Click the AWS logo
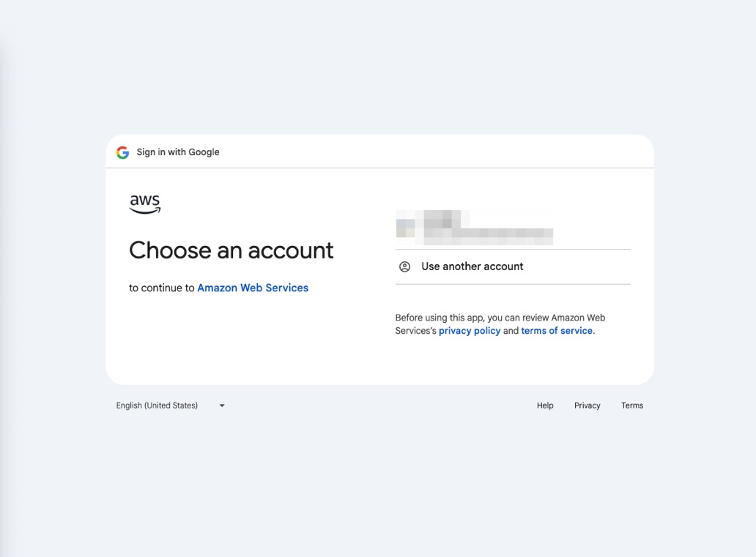This screenshot has width=756, height=557. [145, 204]
